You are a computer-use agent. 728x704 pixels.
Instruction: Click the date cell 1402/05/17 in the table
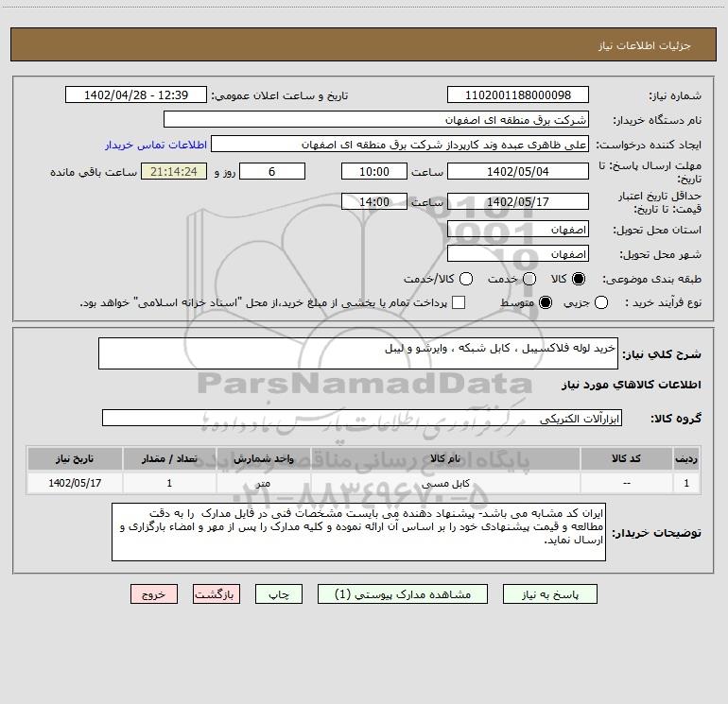pyautogui.click(x=75, y=483)
